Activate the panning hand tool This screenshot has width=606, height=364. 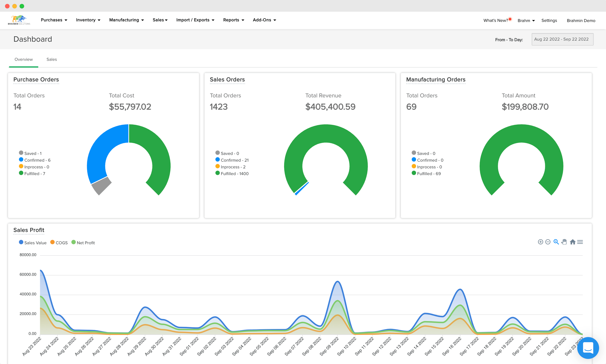564,242
